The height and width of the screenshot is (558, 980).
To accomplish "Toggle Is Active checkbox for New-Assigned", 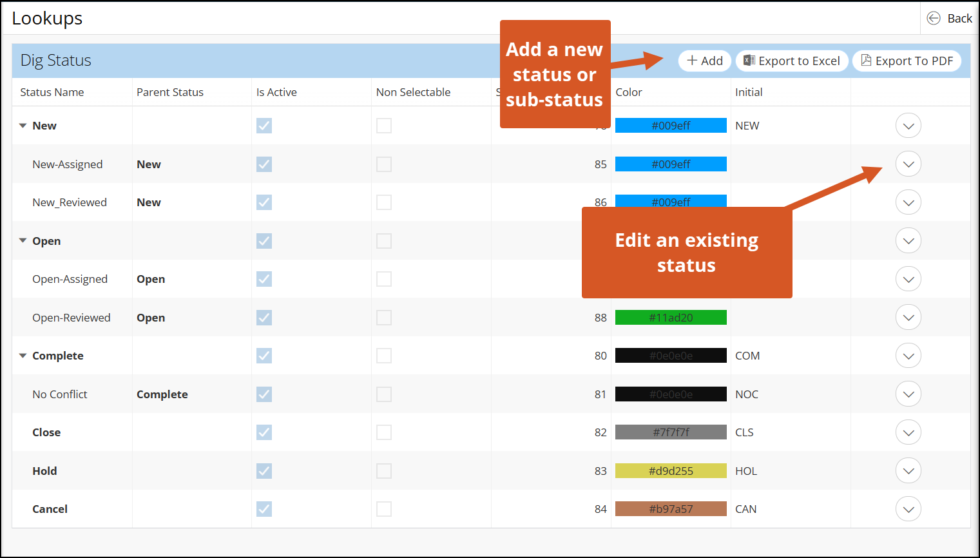I will pyautogui.click(x=264, y=164).
